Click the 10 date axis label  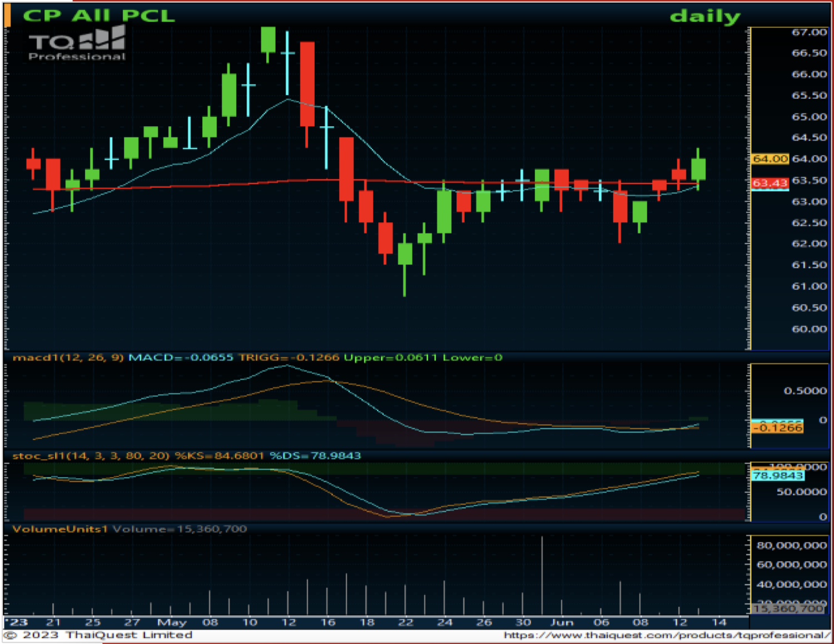pyautogui.click(x=250, y=622)
